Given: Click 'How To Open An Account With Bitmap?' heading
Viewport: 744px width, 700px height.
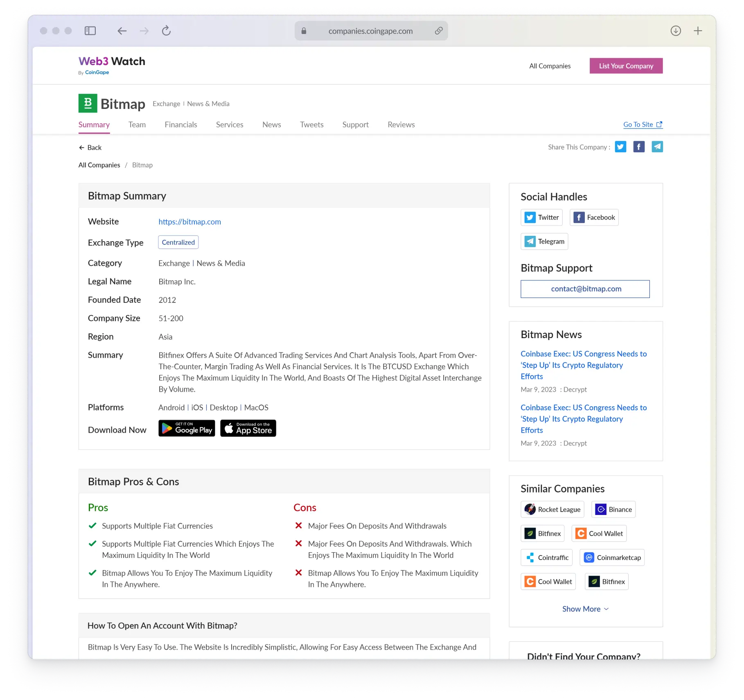Looking at the screenshot, I should point(162,626).
